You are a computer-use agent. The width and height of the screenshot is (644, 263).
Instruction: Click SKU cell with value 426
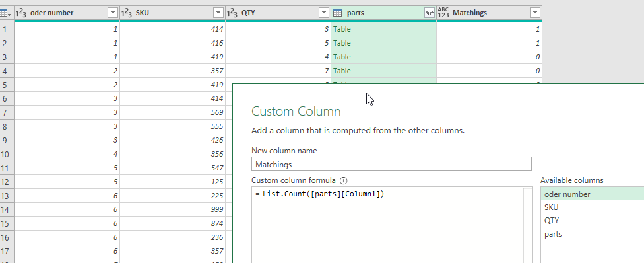point(172,140)
